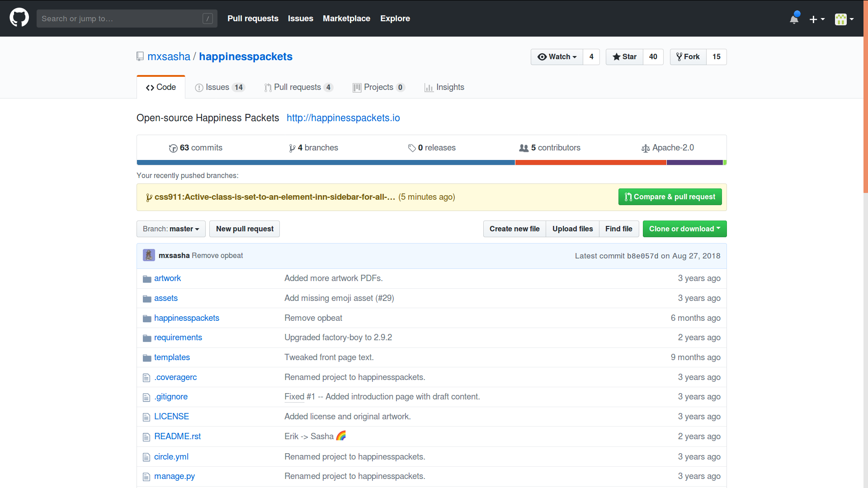Click the slash shortcut icon in search box
The image size is (868, 488).
click(x=208, y=19)
